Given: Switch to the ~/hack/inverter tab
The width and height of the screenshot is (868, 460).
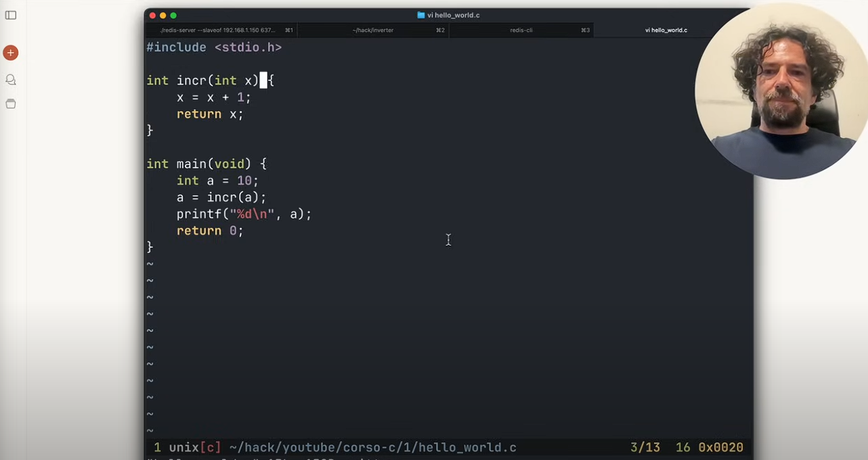Looking at the screenshot, I should point(373,30).
